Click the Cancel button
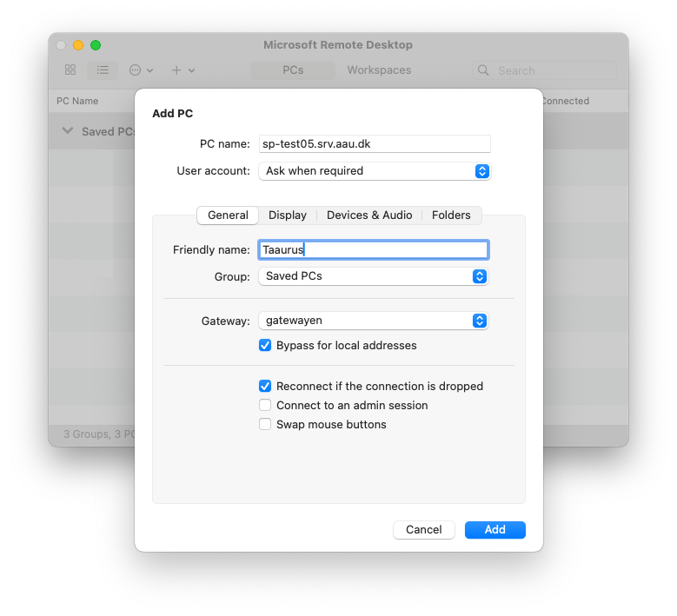Screen dimensions: 677x616 tap(423, 530)
